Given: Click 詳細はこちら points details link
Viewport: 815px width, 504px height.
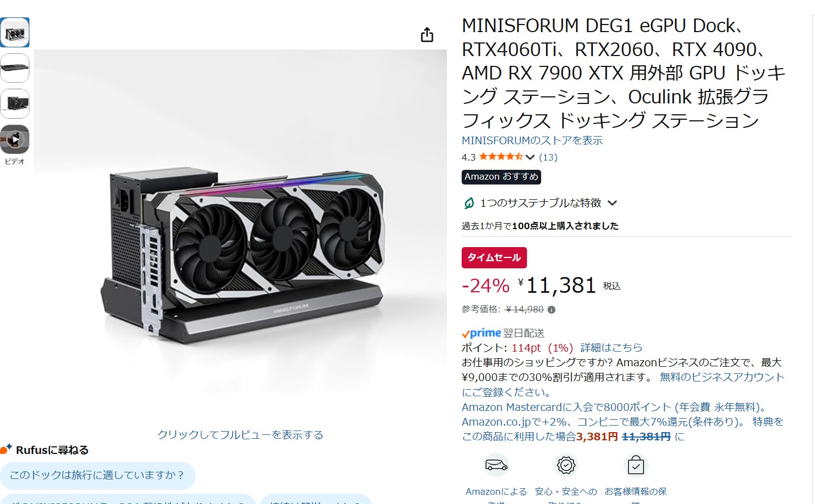Looking at the screenshot, I should (611, 348).
